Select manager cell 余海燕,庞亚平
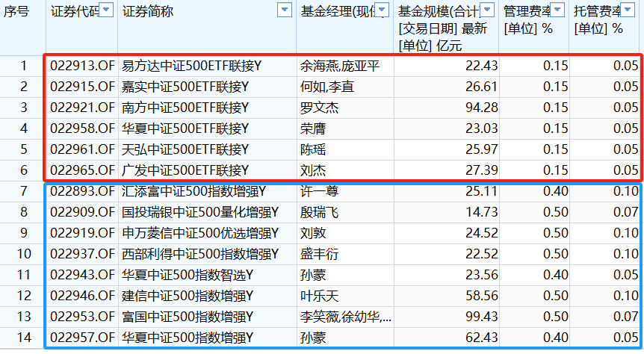Screen dimensions: 644x354 tap(340, 66)
